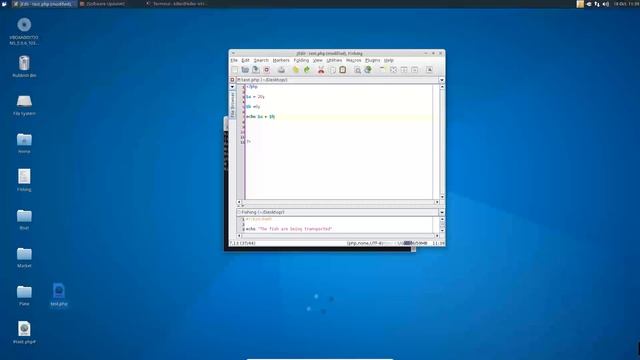
Task: Select the test.php desktop file icon
Action: click(59, 294)
